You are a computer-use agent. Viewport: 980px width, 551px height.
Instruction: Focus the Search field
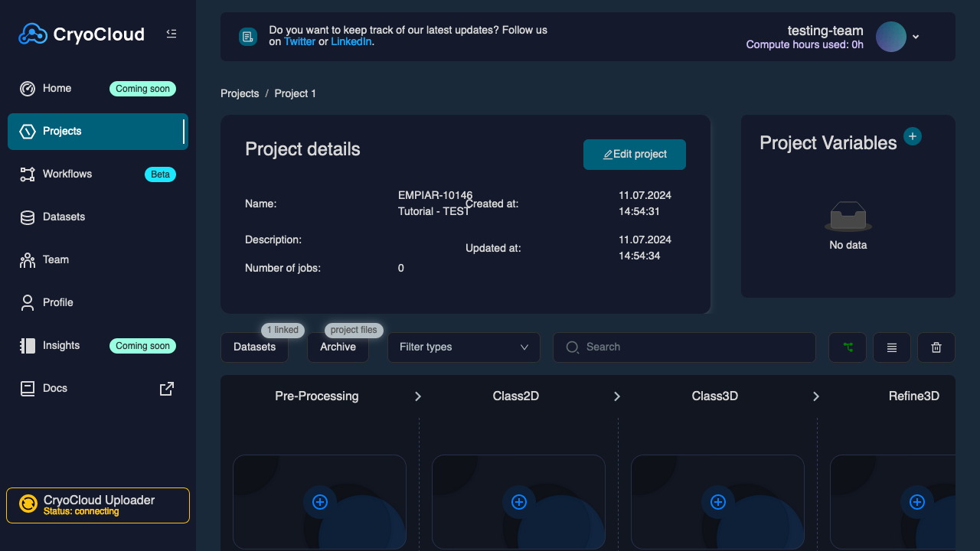pyautogui.click(x=684, y=347)
